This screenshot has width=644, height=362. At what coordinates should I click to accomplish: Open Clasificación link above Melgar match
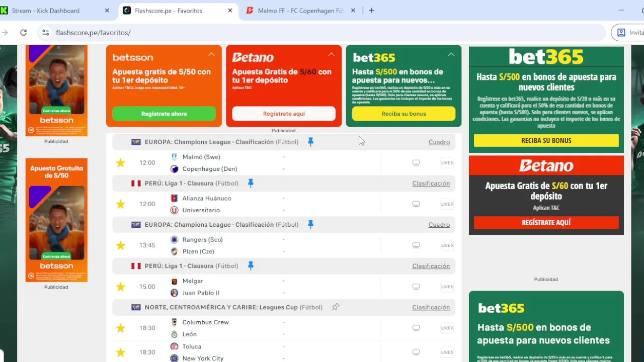[431, 266]
